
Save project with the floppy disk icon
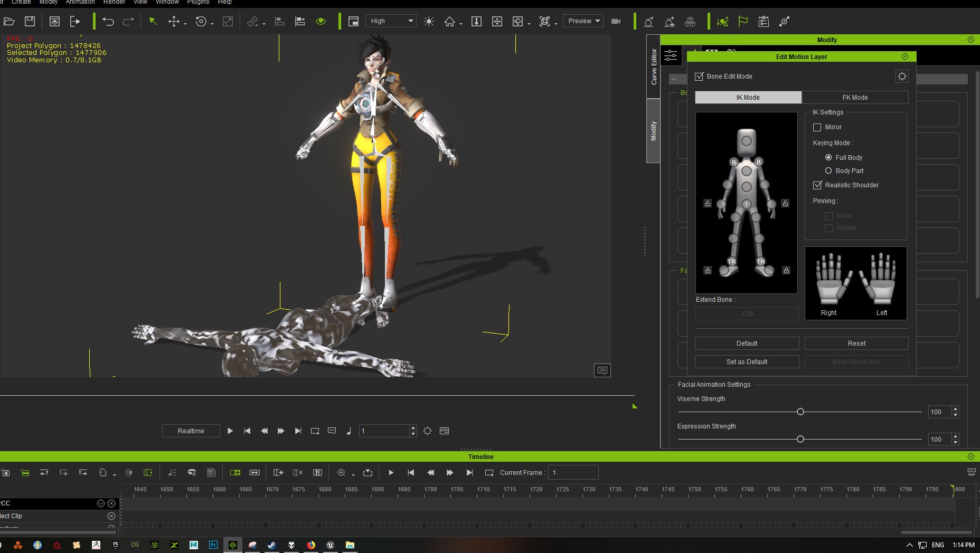coord(30,22)
